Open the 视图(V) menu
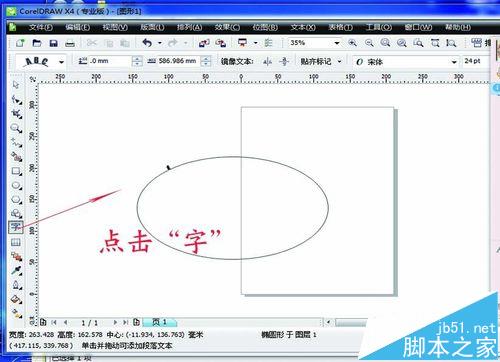 click(115, 27)
